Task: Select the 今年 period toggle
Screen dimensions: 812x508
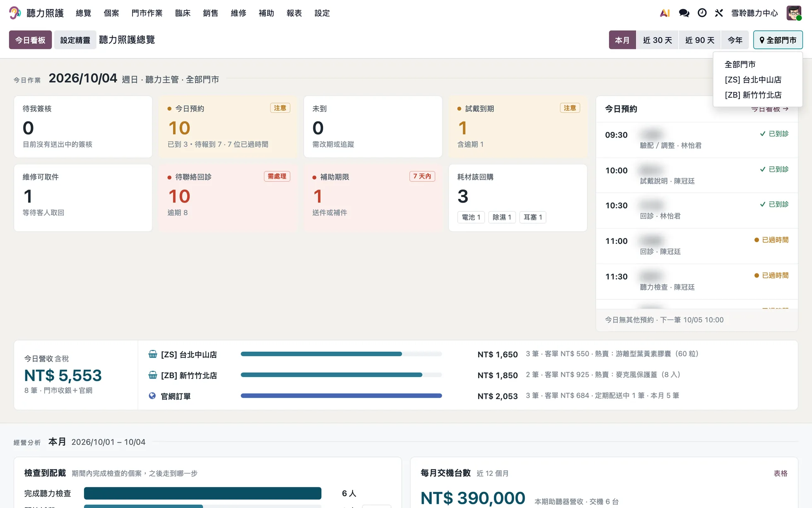Action: pos(735,40)
